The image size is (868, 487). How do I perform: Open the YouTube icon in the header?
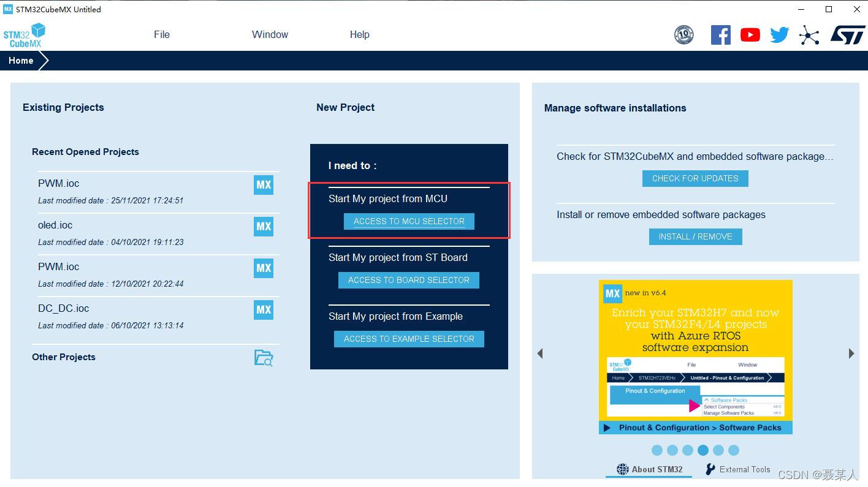coord(750,35)
